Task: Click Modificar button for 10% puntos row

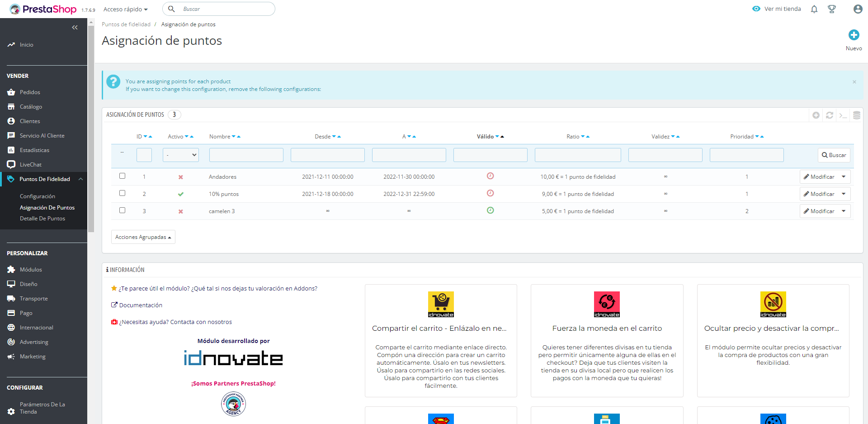Action: (x=819, y=194)
